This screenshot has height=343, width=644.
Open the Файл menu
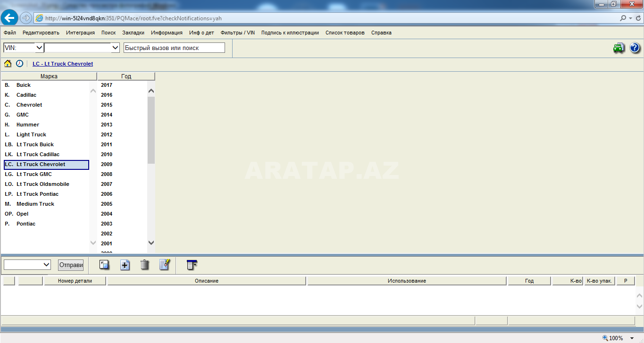pyautogui.click(x=10, y=33)
